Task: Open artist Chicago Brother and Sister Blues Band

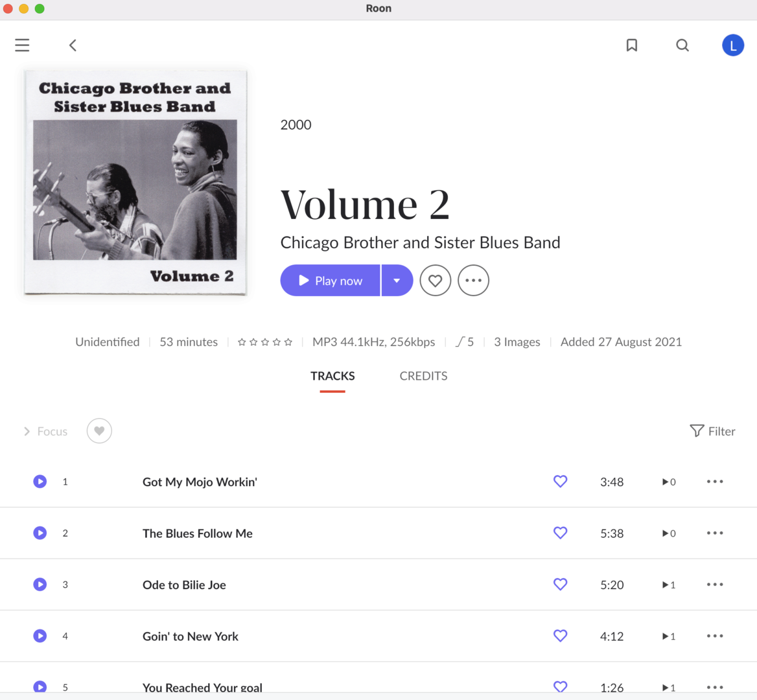Action: [x=420, y=242]
